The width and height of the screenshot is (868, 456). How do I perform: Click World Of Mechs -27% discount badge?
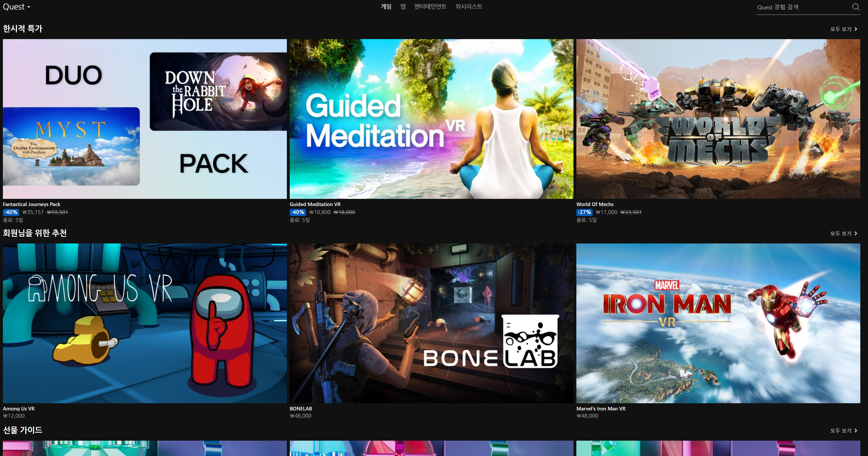click(x=584, y=212)
